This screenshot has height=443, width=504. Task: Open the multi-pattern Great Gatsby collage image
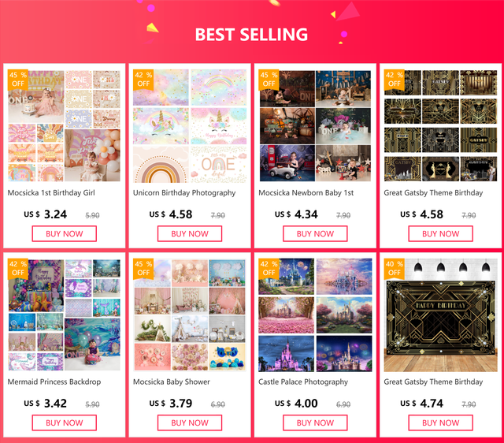440,126
